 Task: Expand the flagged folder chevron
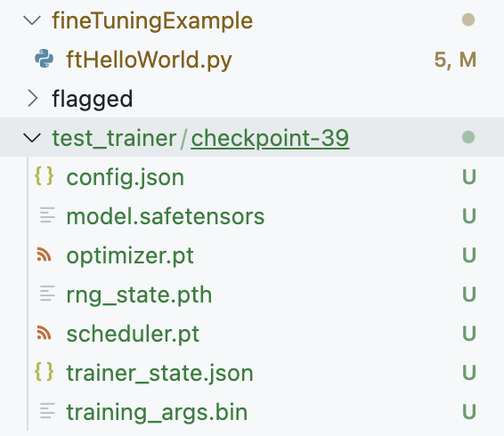(33, 98)
